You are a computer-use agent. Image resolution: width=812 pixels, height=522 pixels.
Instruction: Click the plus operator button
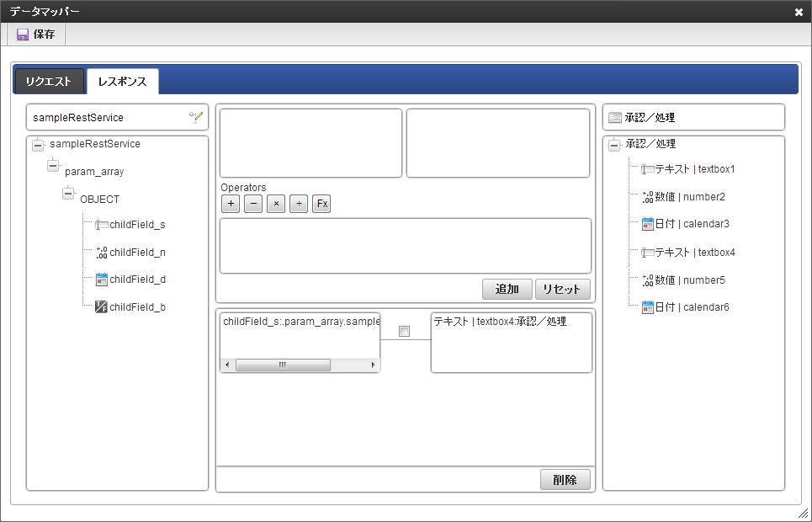tap(231, 204)
